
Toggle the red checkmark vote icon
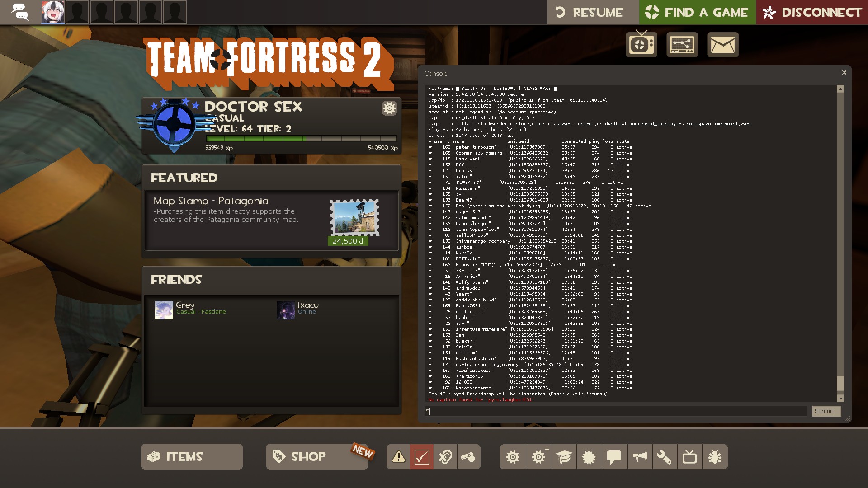[x=422, y=457]
